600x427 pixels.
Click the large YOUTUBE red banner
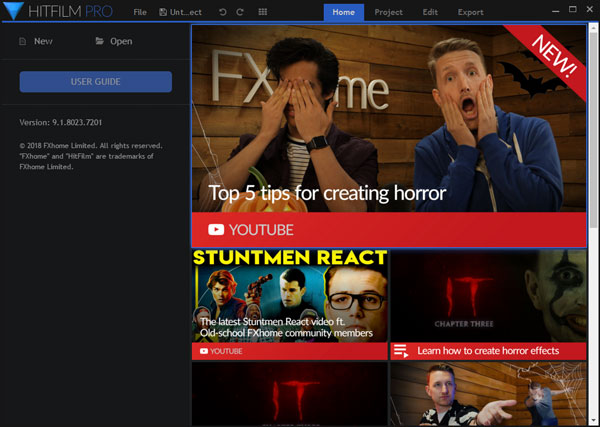[x=389, y=230]
